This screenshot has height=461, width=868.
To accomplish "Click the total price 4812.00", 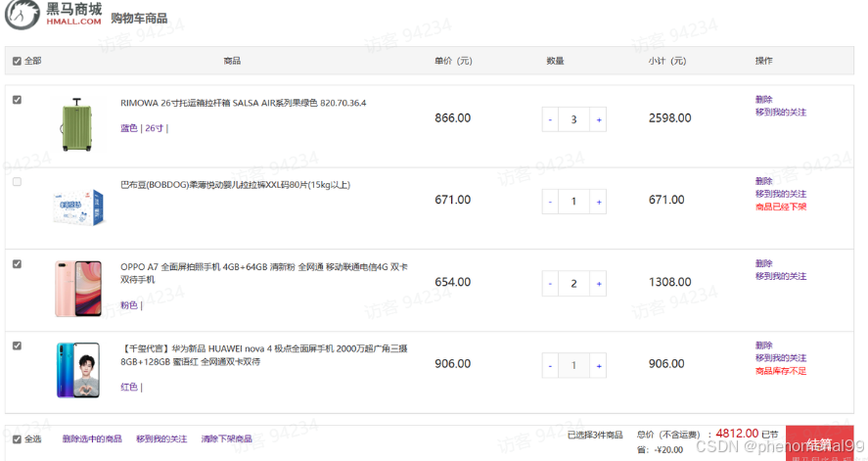I will 737,434.
